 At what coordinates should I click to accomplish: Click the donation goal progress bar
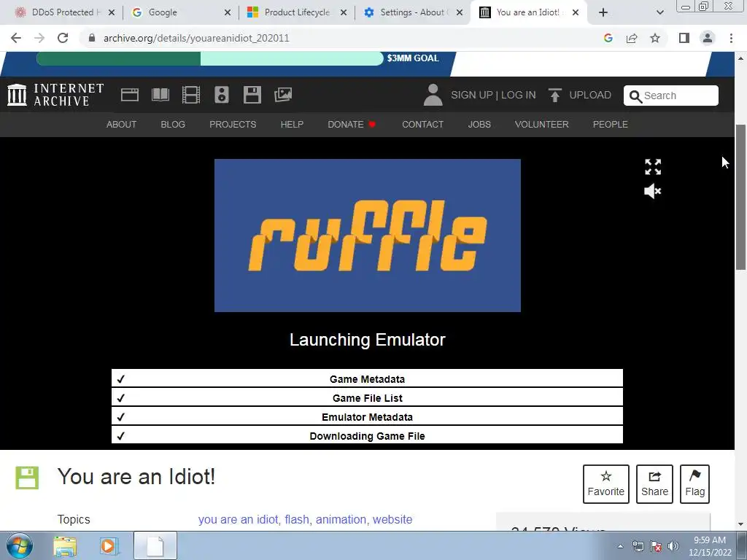(209, 58)
